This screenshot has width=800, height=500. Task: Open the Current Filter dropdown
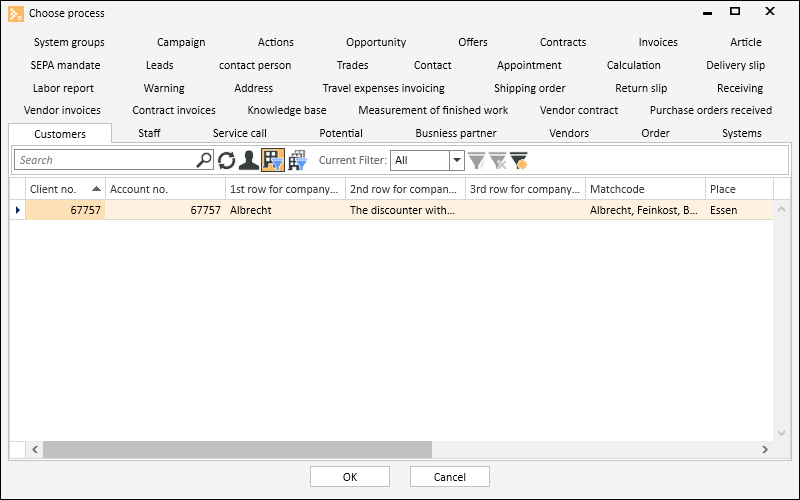click(x=457, y=160)
